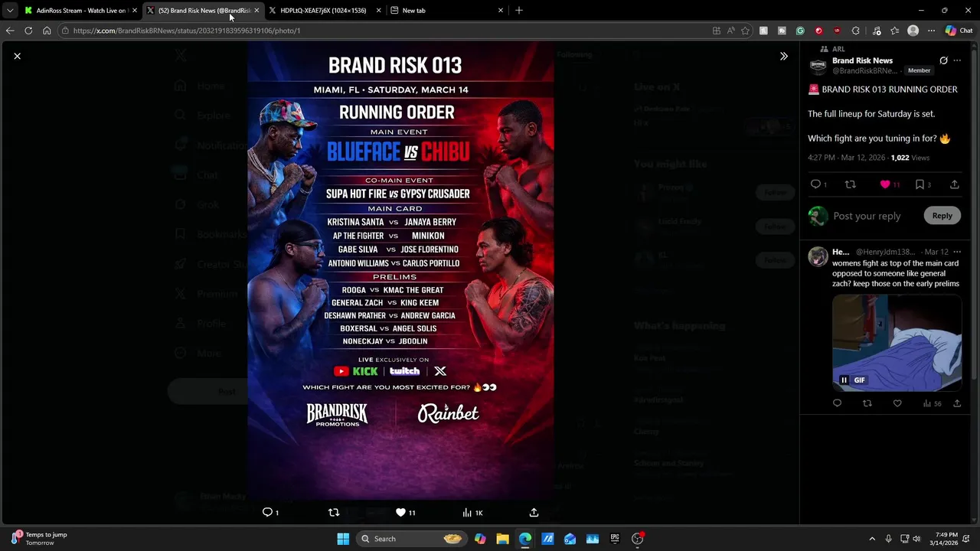Open OBS Studio from the taskbar
This screenshot has height=551, width=980.
tap(637, 539)
